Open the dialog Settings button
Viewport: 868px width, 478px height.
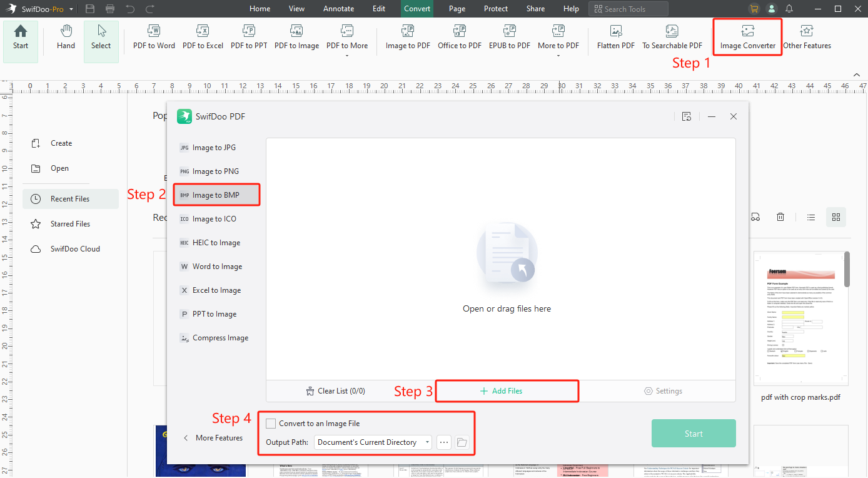(663, 391)
